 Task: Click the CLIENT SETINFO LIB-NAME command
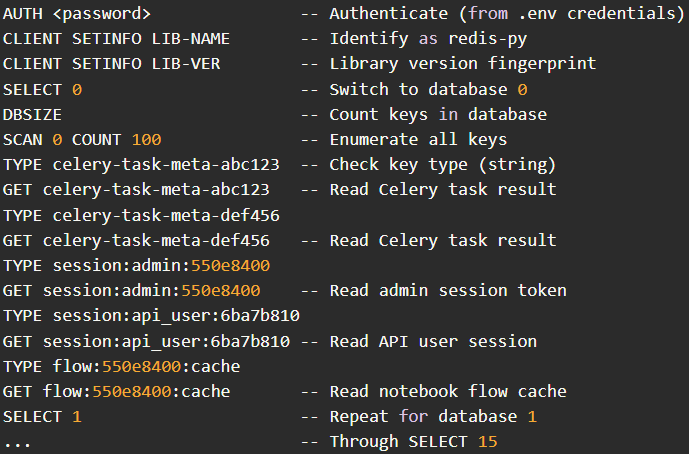coord(116,39)
